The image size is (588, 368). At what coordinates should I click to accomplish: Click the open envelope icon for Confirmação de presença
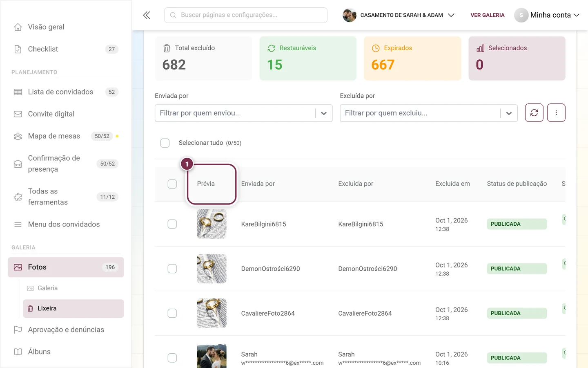(x=18, y=164)
